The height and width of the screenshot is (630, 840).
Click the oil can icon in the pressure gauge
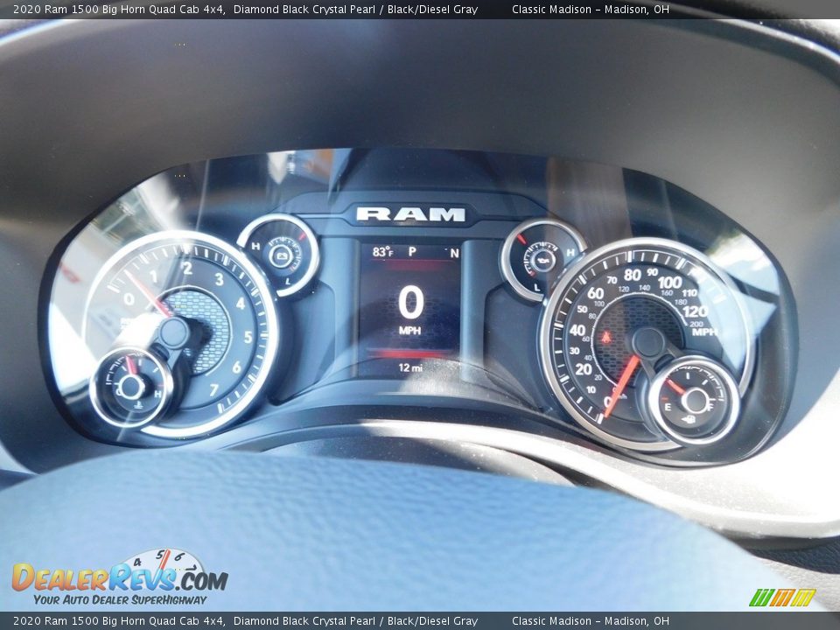tap(542, 259)
